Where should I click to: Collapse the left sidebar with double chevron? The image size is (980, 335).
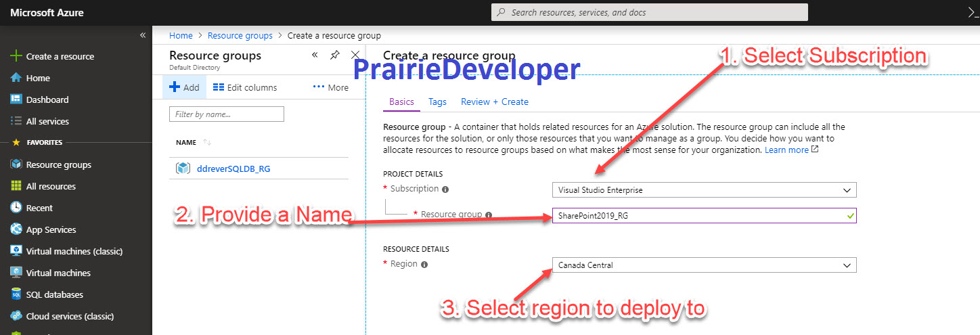(x=143, y=35)
